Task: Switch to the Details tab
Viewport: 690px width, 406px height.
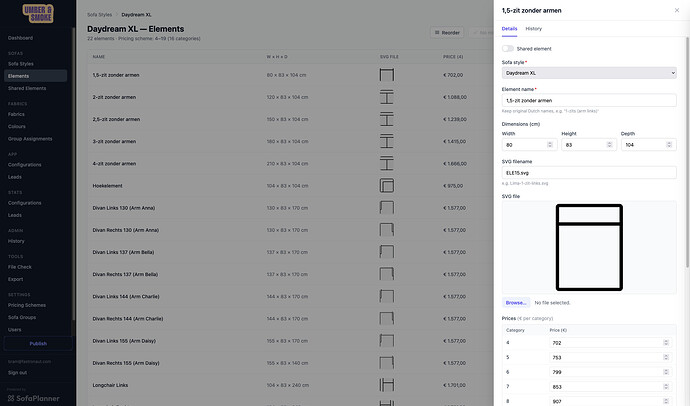Action: pos(509,29)
